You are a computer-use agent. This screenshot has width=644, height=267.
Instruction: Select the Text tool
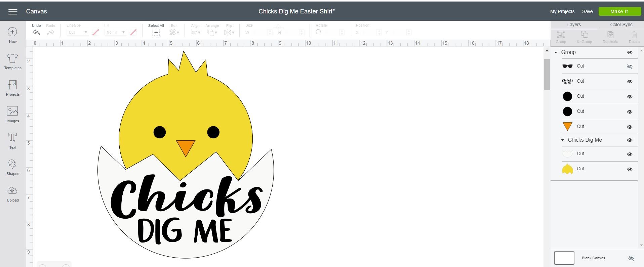coord(12,137)
